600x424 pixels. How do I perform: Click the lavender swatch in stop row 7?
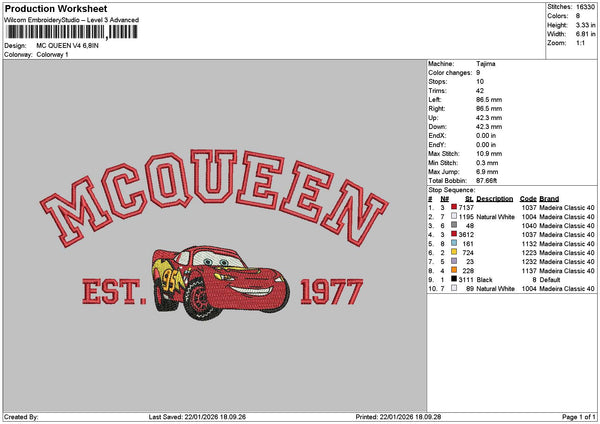click(454, 261)
